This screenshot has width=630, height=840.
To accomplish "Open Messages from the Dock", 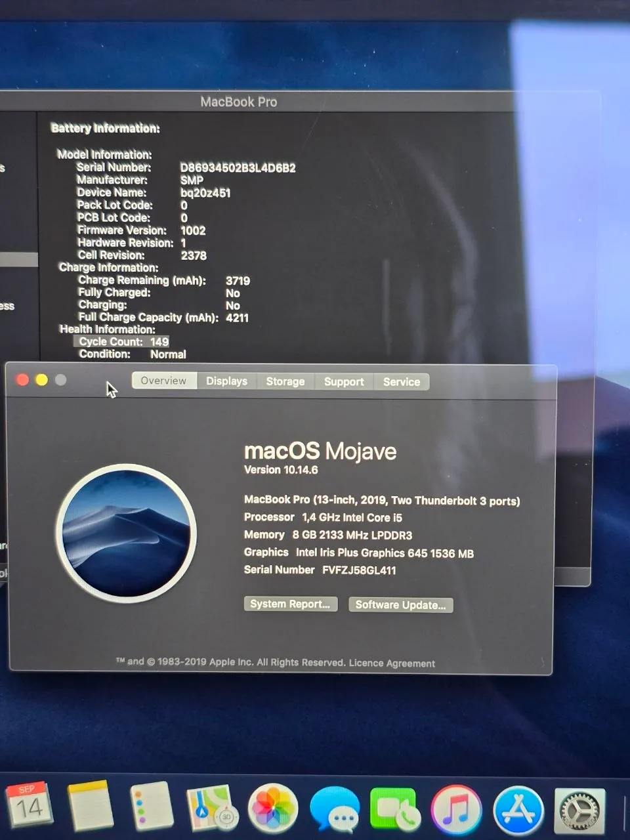I will click(x=335, y=810).
